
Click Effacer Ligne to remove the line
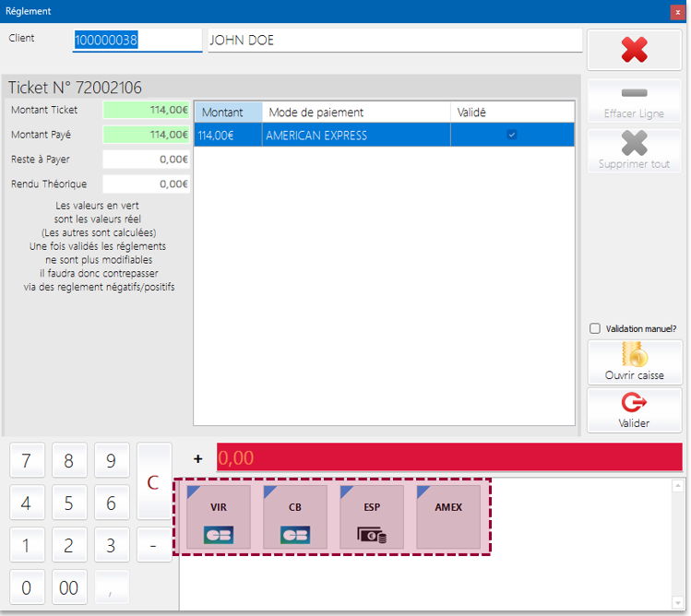coord(634,101)
